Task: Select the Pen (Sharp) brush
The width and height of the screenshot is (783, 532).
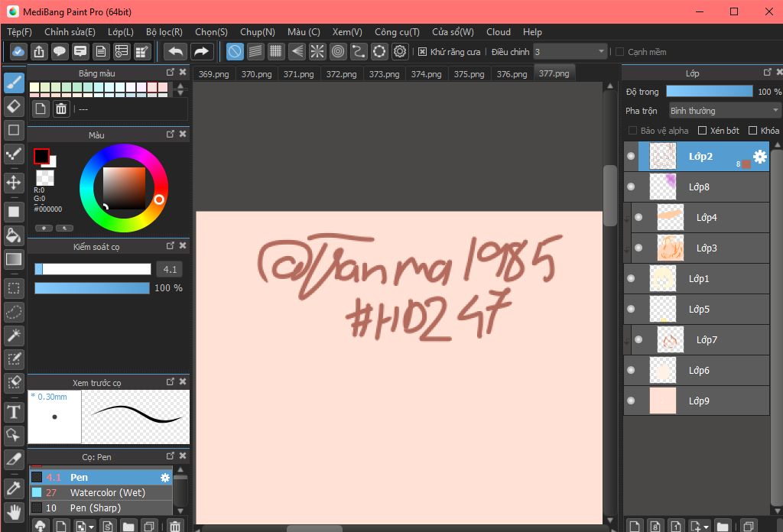Action: pyautogui.click(x=100, y=508)
